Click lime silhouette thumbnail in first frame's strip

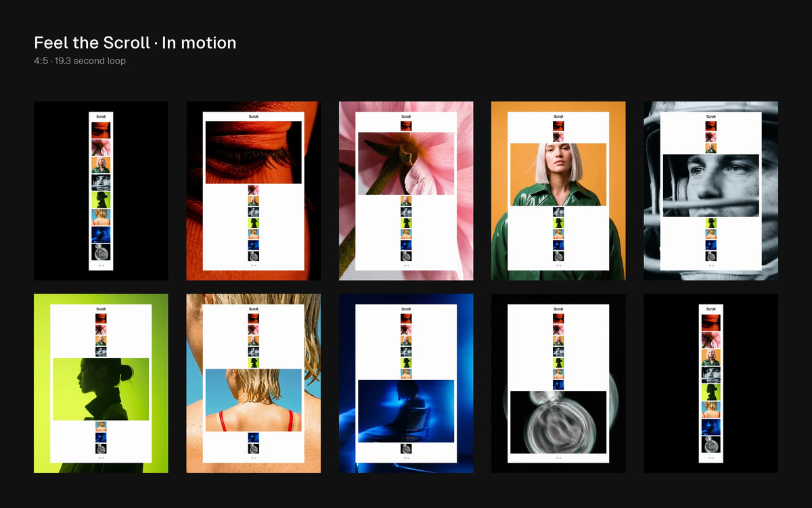tap(101, 200)
